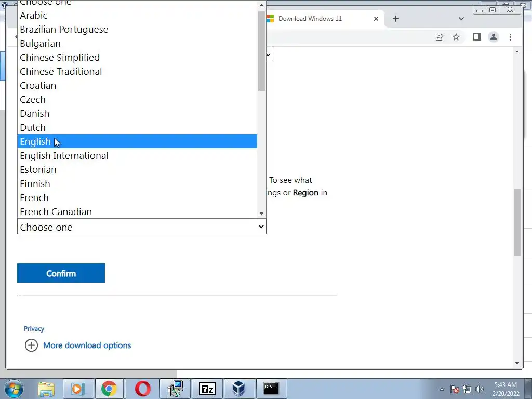
Task: Open the Command Prompt taskbar icon
Action: coord(271,389)
